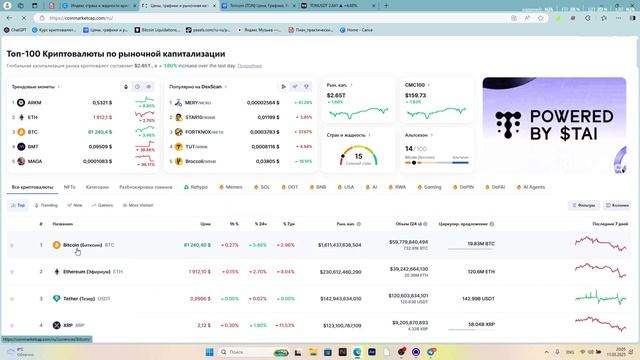This screenshot has width=640, height=360.
Task: Add page to favorites with star icon
Action: click(x=541, y=18)
